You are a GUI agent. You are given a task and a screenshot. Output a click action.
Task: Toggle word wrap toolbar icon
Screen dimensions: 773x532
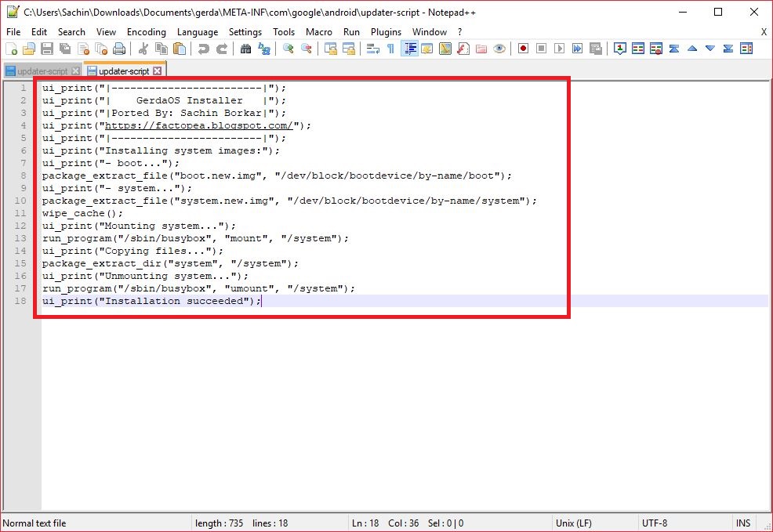[x=373, y=49]
